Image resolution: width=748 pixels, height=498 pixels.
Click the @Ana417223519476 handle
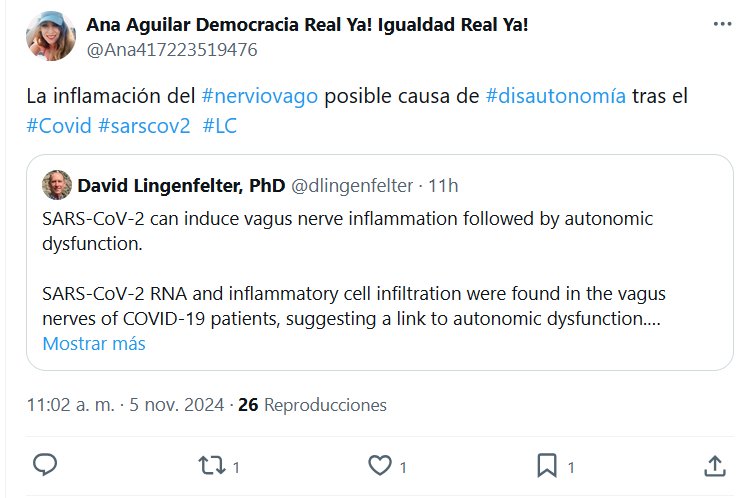(x=172, y=50)
